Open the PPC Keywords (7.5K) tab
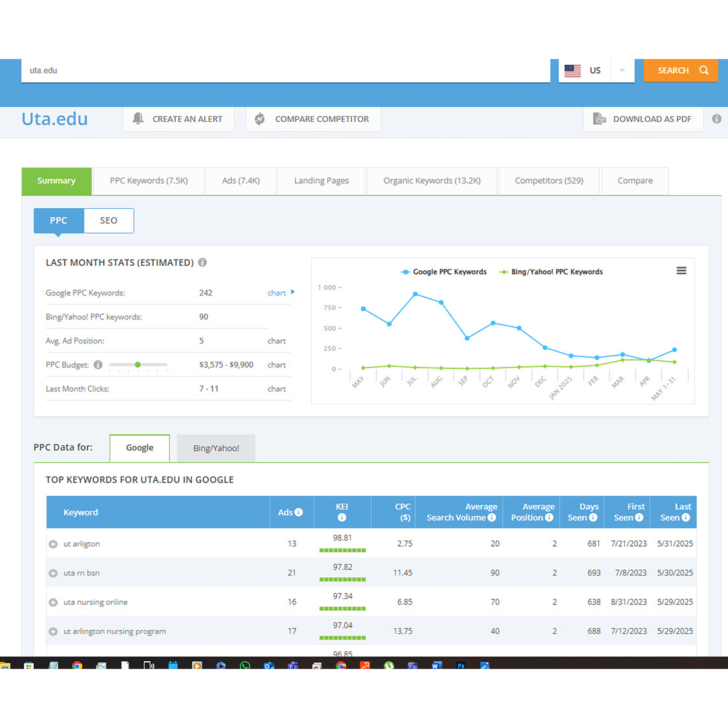 (149, 181)
